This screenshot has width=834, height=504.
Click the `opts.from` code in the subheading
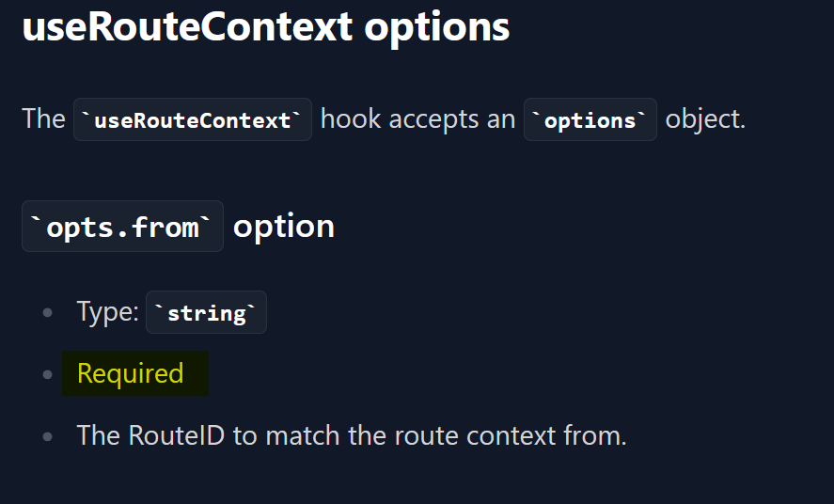pyautogui.click(x=122, y=227)
